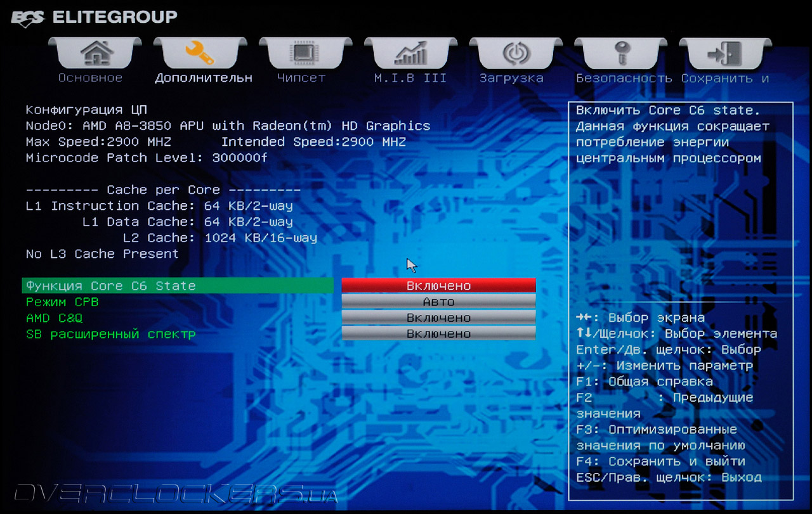Viewport: 812px width, 514px height.
Task: Click the Intended Speed:2900 MHZ text
Action: point(313,141)
